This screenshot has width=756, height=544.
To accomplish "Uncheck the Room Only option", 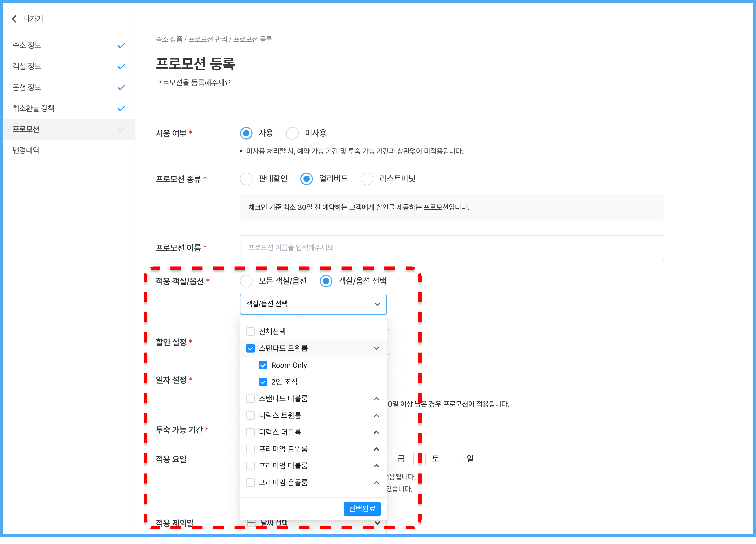I will pos(263,365).
